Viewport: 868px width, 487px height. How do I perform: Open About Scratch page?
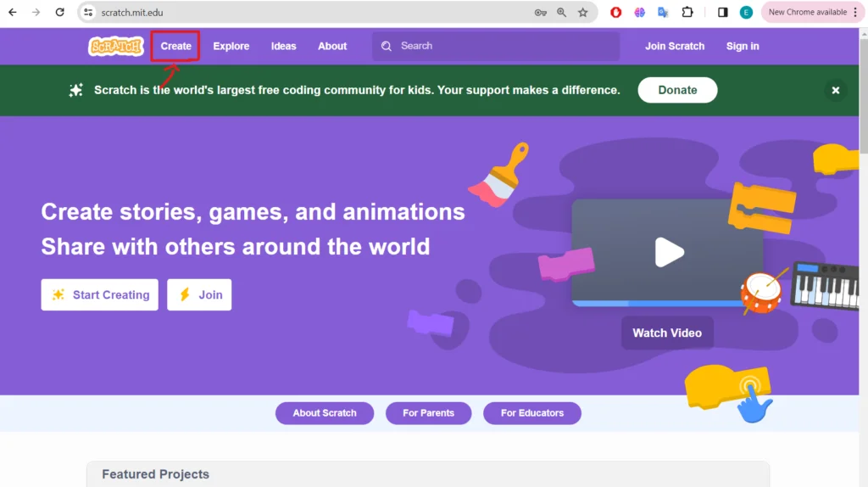point(325,412)
